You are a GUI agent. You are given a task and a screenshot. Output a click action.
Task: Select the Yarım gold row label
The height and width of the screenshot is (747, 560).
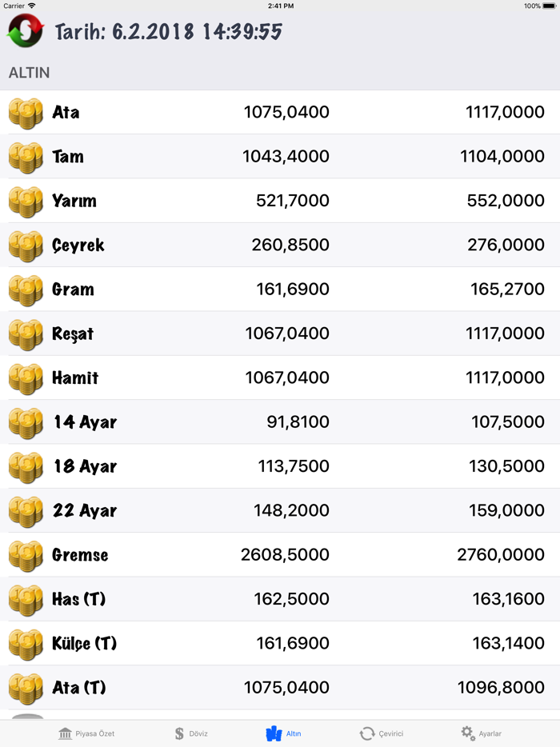click(74, 201)
